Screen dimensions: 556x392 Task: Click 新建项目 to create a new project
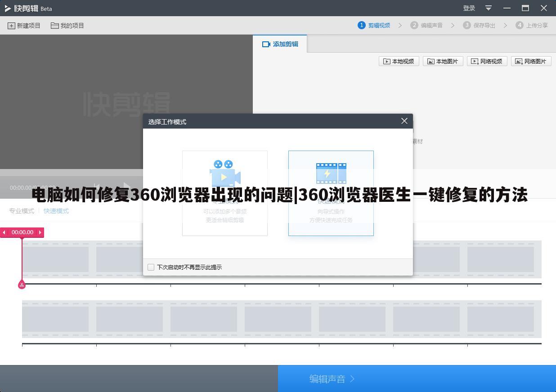click(24, 26)
